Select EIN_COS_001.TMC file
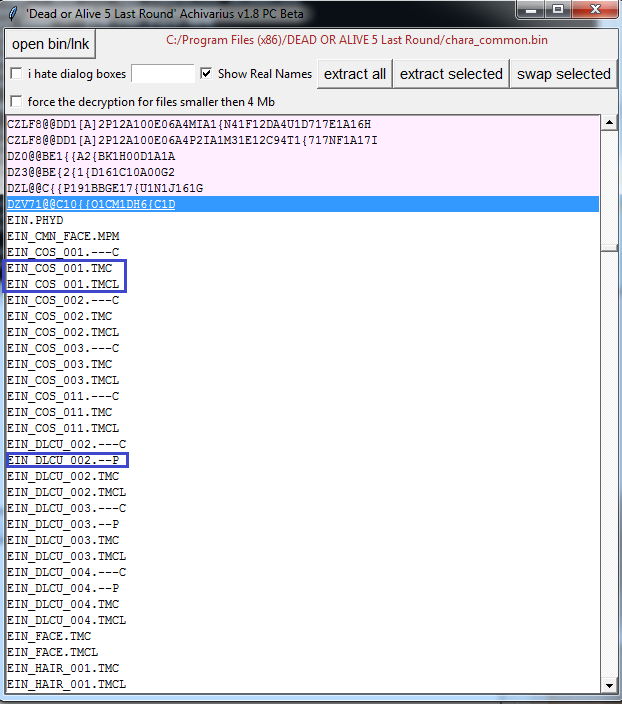The image size is (622, 704). click(303, 268)
